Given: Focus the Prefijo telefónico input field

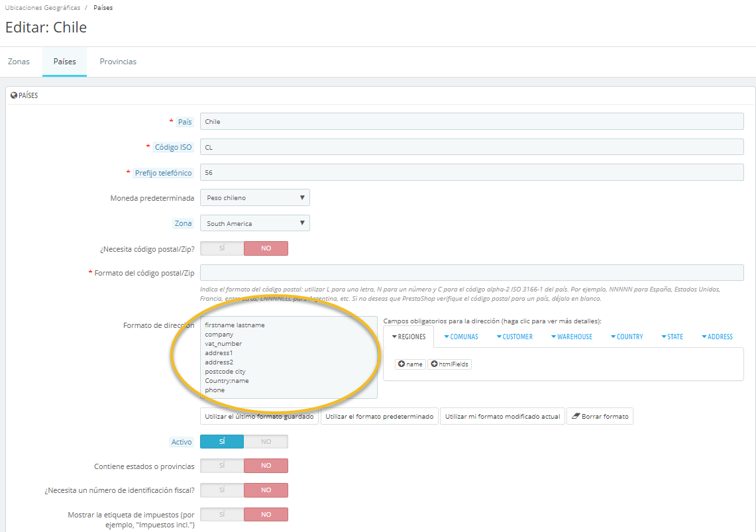Looking at the screenshot, I should (472, 172).
